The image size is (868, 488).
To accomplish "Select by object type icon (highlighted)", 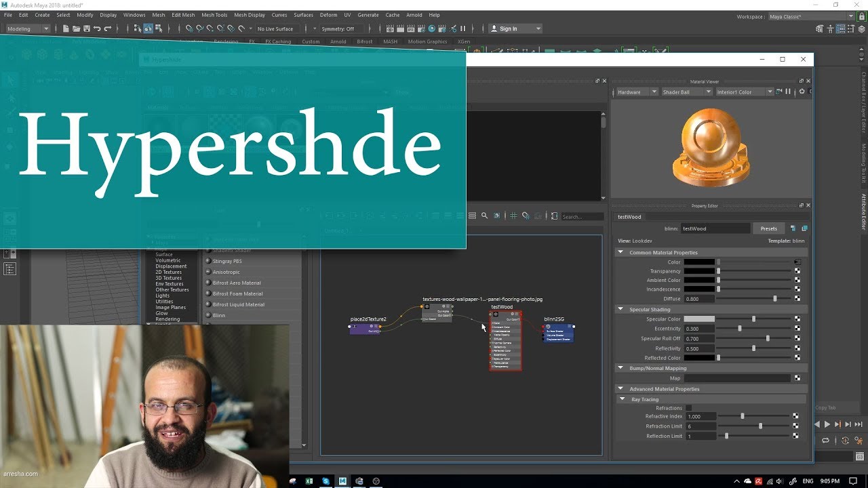I will 148,28.
